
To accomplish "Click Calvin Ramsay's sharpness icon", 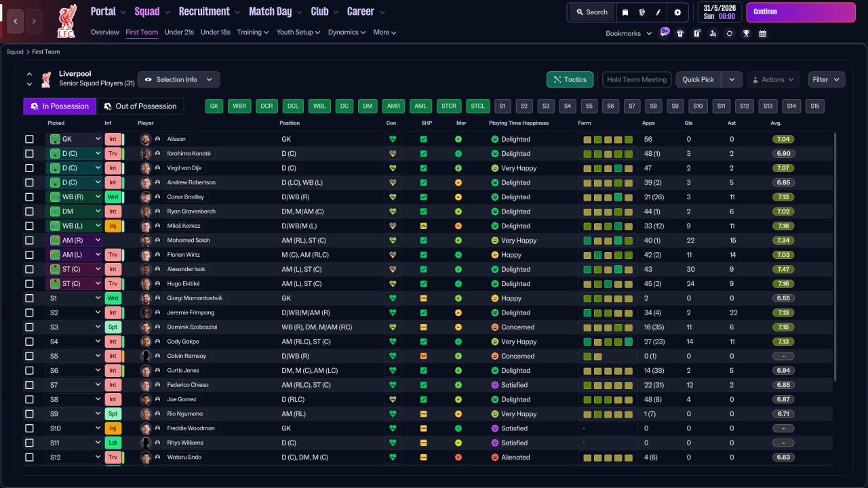I will pyautogui.click(x=424, y=357).
